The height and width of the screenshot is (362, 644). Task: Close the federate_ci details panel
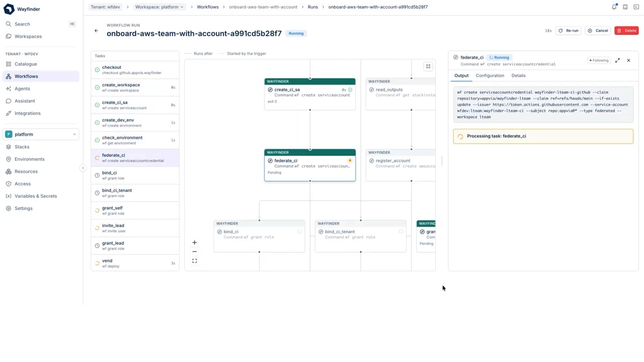628,60
